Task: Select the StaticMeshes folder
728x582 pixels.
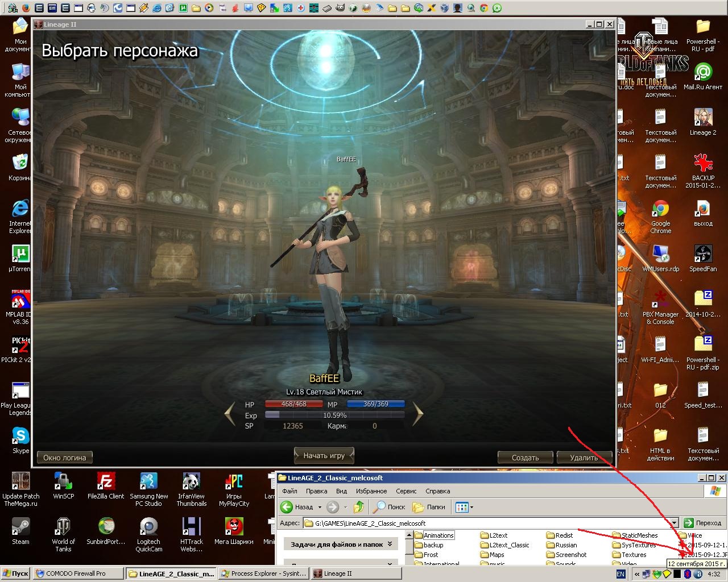Action: [x=635, y=535]
